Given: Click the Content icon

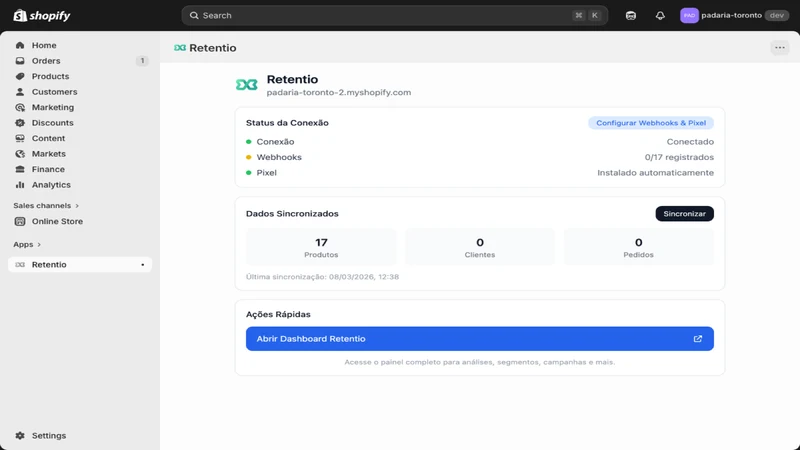Looking at the screenshot, I should [20, 138].
